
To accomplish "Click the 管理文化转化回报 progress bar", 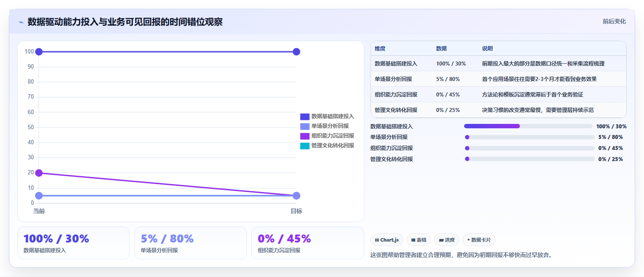I will [x=530, y=159].
